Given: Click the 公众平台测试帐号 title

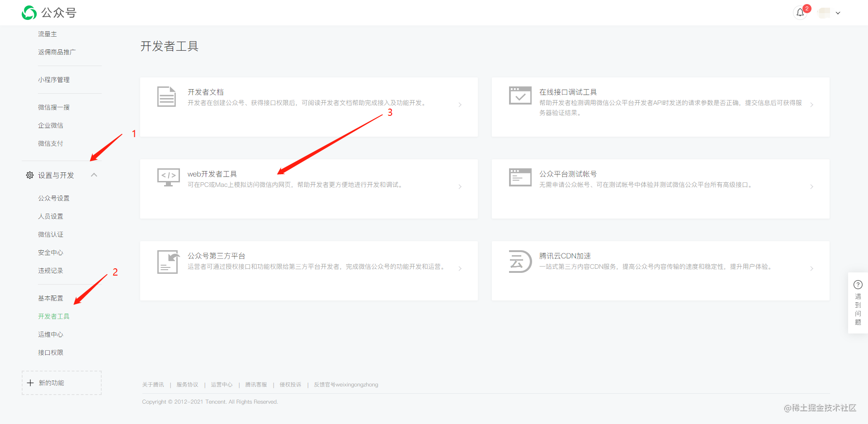Looking at the screenshot, I should click(x=568, y=174).
